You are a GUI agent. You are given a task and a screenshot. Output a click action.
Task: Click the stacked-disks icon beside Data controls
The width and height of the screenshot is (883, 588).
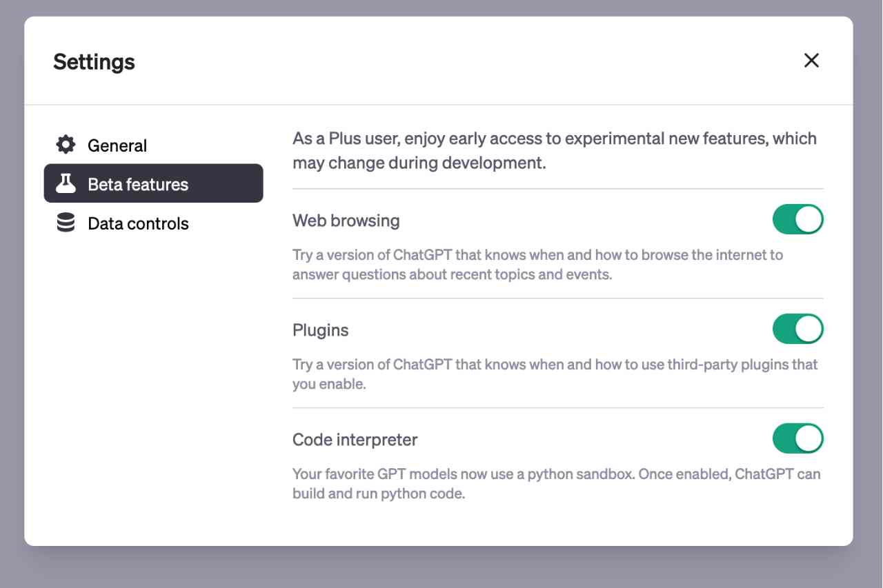(x=65, y=223)
